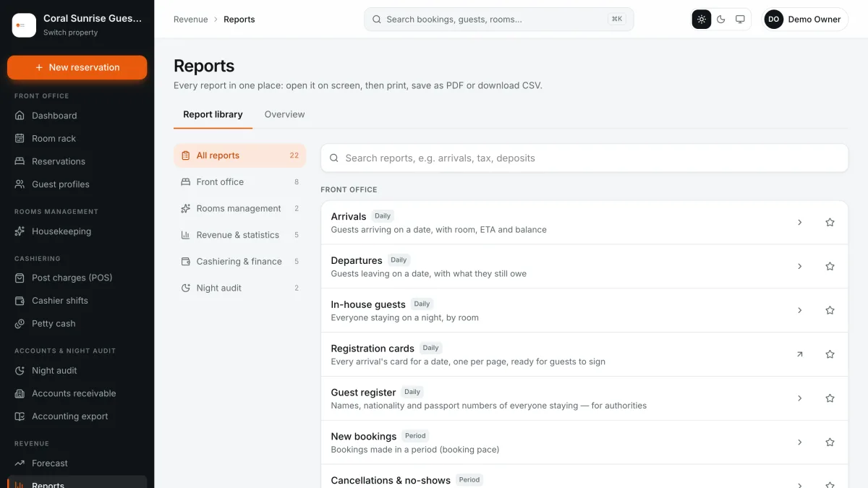Click Cancellations & no-shows title
Viewport: 868px width, 488px height.
[x=391, y=480]
